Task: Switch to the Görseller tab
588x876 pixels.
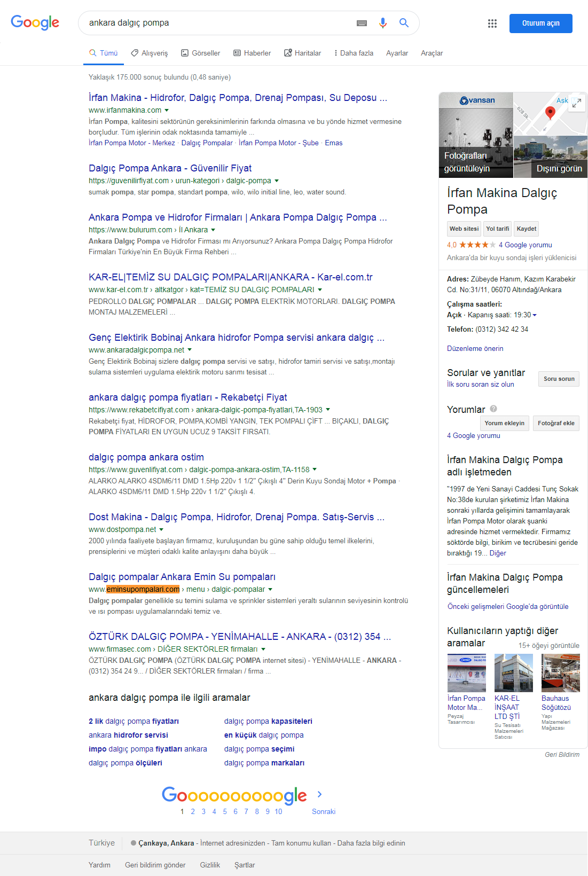Action: coord(201,53)
